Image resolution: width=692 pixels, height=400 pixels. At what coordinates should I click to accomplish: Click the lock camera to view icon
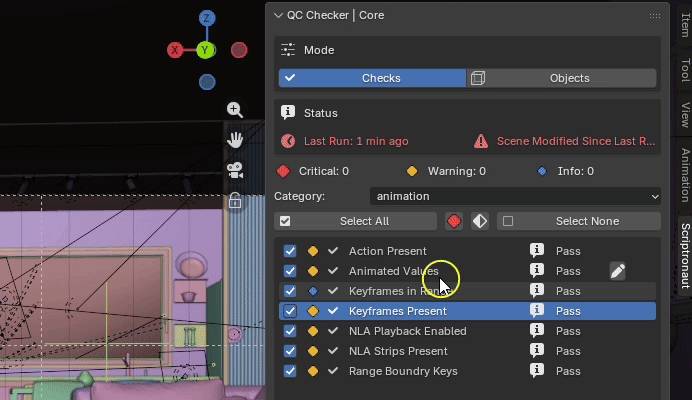coord(235,200)
